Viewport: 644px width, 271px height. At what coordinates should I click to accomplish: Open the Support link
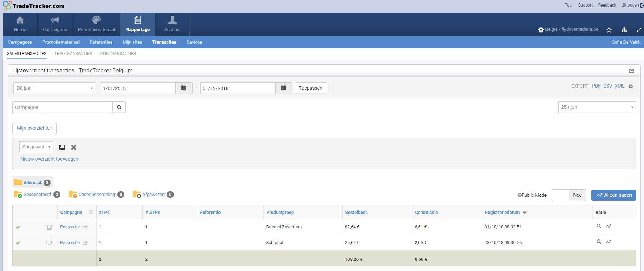point(586,5)
